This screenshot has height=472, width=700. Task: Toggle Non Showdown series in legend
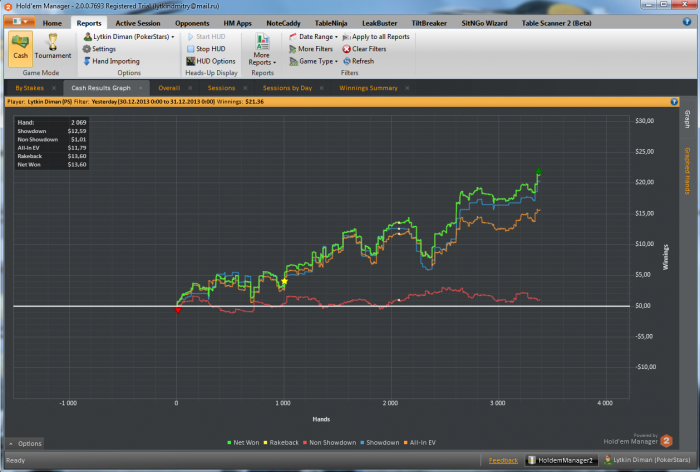[x=329, y=443]
